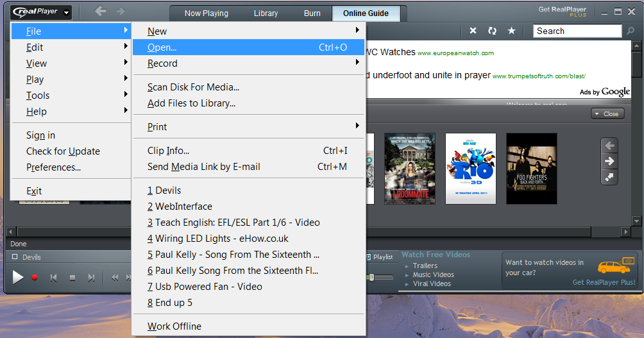Screen dimensions: 644x338
Task: Open recent file 1 Devils
Action: point(248,190)
